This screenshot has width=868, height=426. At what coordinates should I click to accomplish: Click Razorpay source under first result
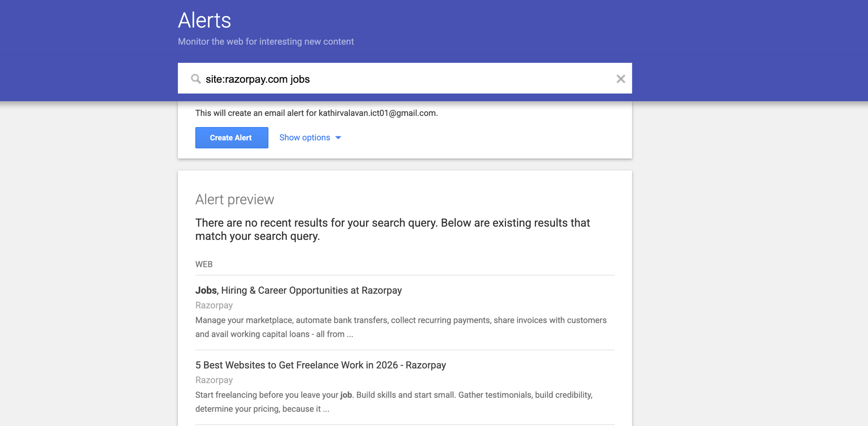click(x=214, y=305)
